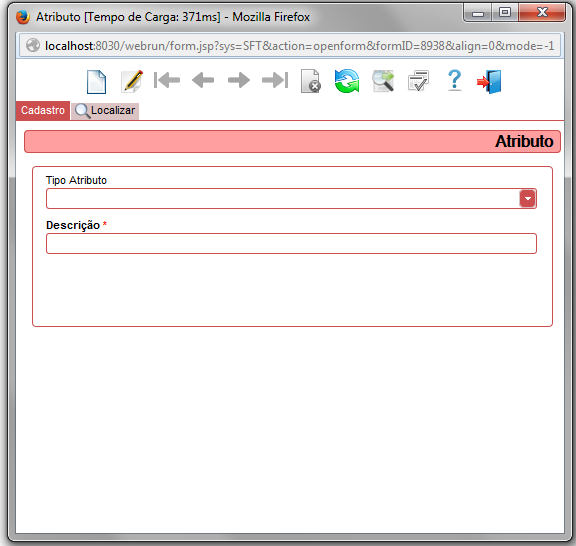The height and width of the screenshot is (546, 576).
Task: Click the delete record page icon
Action: (x=311, y=81)
